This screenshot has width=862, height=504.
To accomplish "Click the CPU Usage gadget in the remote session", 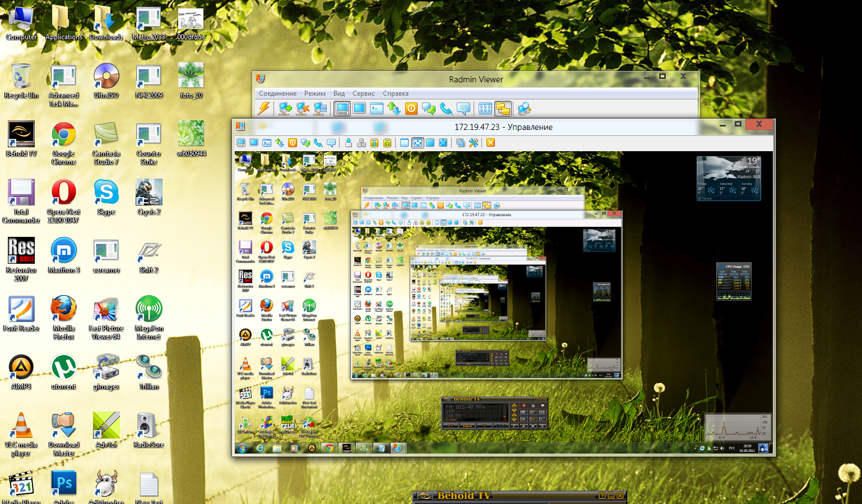I will (734, 281).
